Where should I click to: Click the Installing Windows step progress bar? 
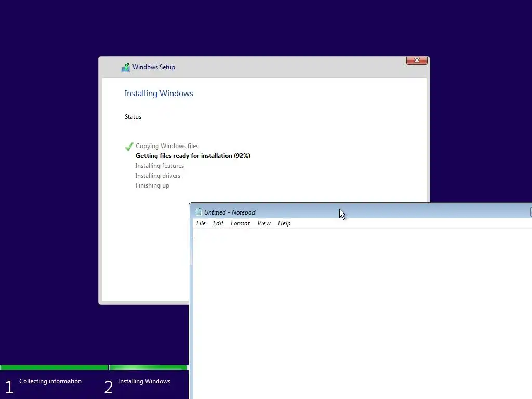click(148, 367)
